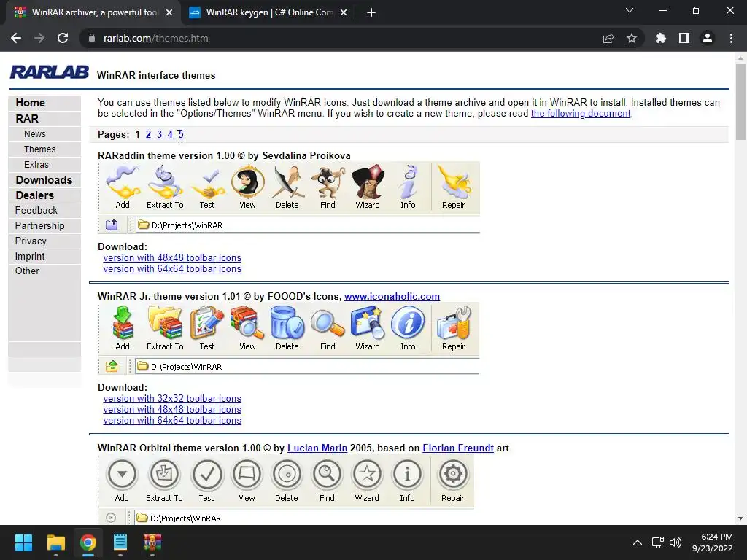Click the RARaddin Test checkmark icon
The image size is (747, 560).
(207, 183)
